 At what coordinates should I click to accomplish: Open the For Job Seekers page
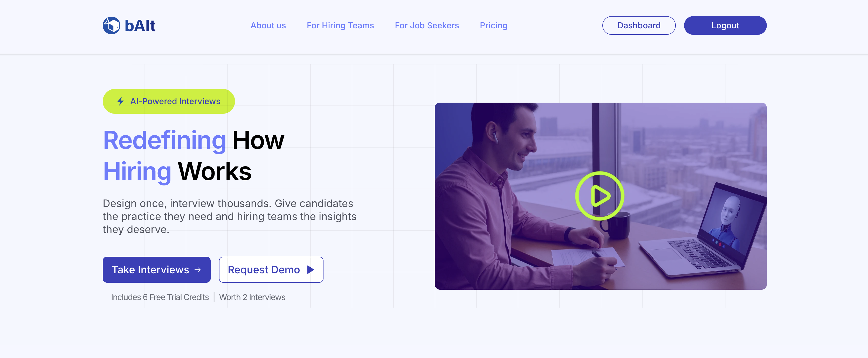(426, 25)
